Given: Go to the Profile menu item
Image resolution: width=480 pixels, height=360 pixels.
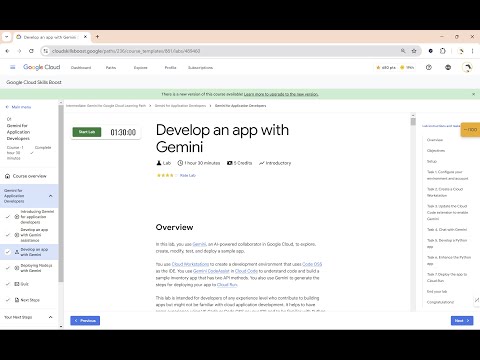Looking at the screenshot, I should coord(170,67).
